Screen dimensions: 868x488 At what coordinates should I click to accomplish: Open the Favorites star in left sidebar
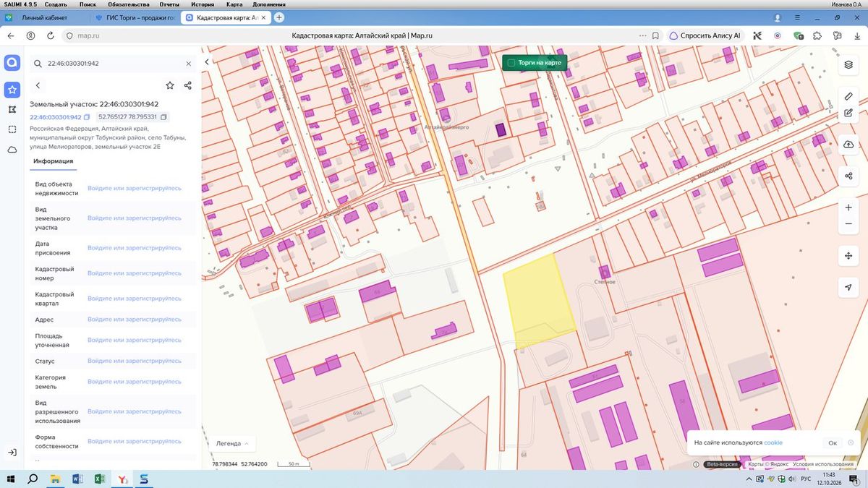click(x=12, y=90)
